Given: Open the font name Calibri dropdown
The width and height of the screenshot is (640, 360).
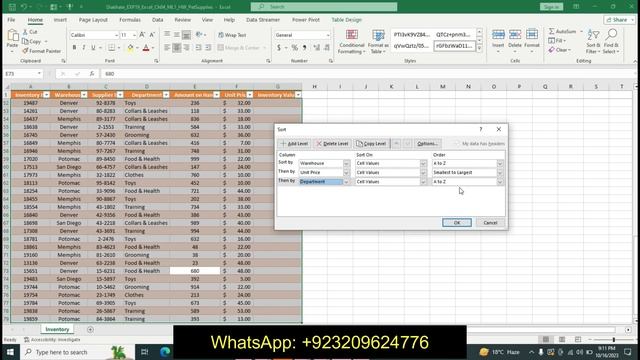Looking at the screenshot, I should 116,35.
